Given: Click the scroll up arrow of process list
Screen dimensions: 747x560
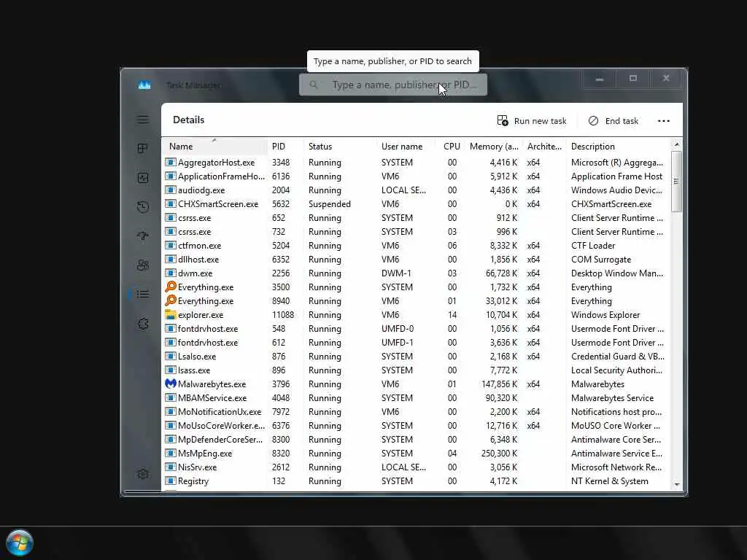Looking at the screenshot, I should [x=676, y=144].
